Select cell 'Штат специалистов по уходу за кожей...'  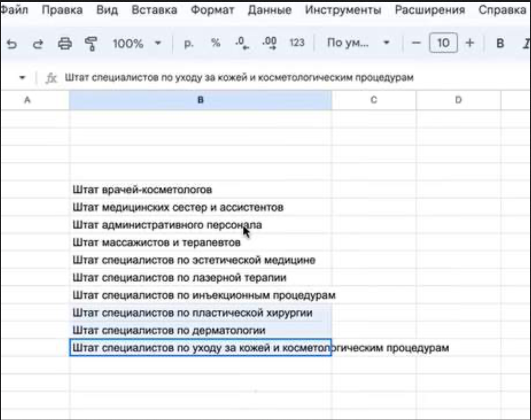point(200,348)
